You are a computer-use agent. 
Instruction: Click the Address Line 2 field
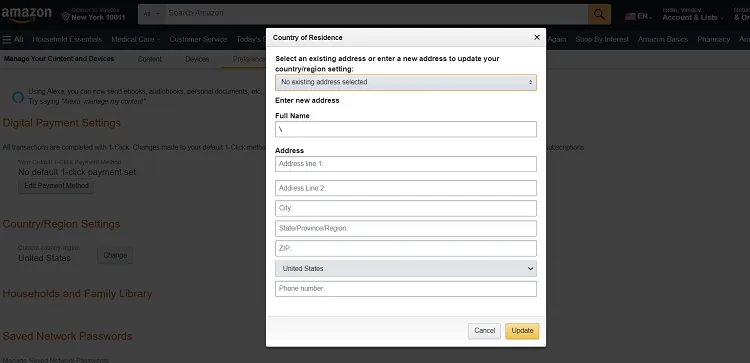pyautogui.click(x=406, y=188)
